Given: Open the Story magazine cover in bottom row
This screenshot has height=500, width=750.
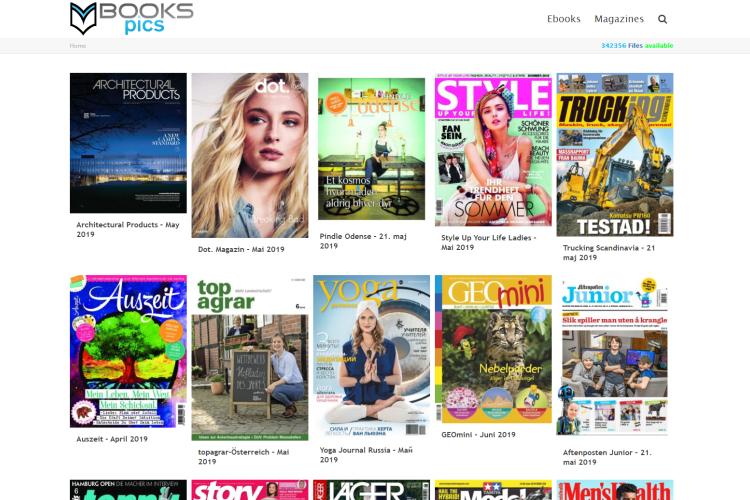Looking at the screenshot, I should click(x=250, y=490).
